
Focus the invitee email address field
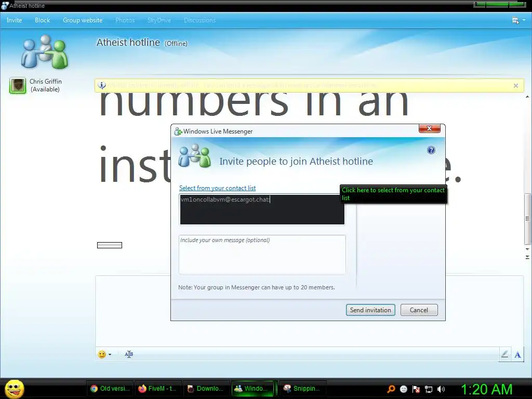pyautogui.click(x=262, y=209)
